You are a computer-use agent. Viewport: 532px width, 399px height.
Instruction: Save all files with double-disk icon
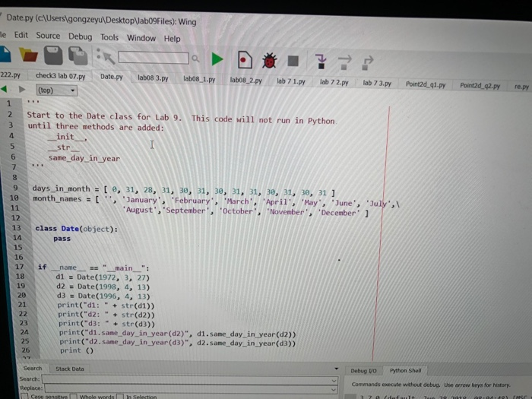[78, 56]
